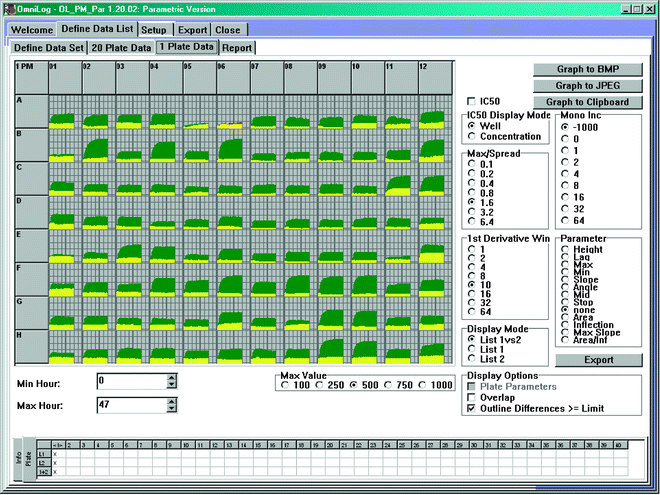Open the Info side tab
This screenshot has height=495, width=660.
click(x=18, y=459)
